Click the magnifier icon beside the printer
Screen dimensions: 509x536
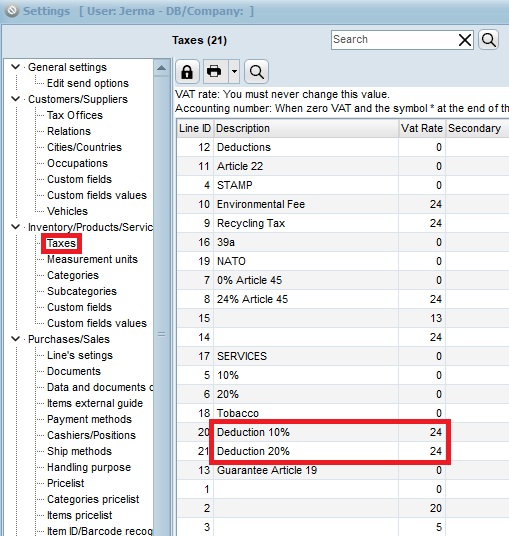(x=256, y=72)
